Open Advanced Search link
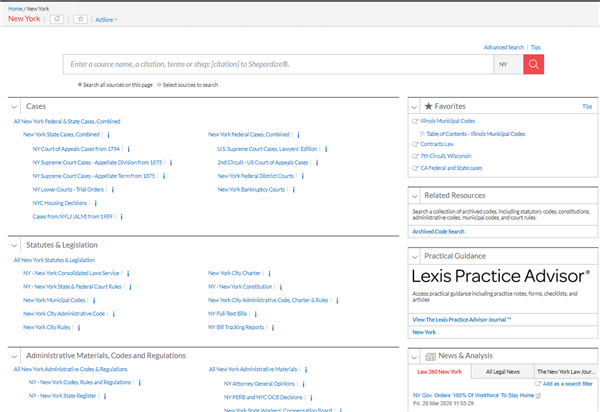 coord(504,47)
